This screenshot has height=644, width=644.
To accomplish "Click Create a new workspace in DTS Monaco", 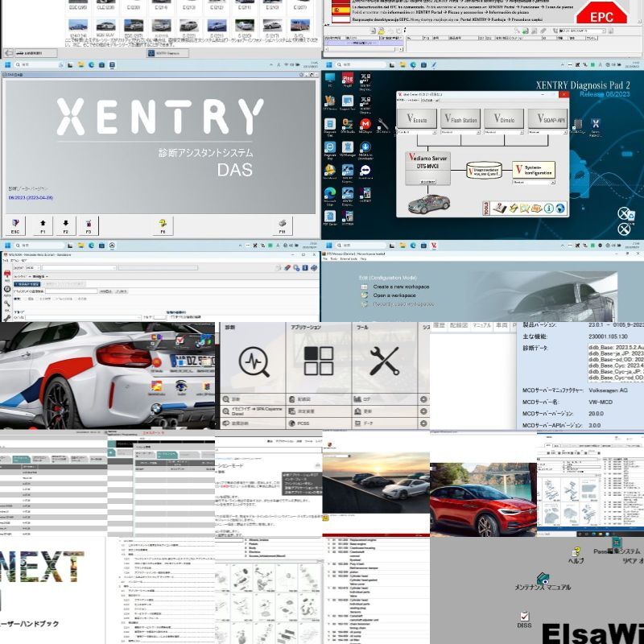I will (401, 287).
